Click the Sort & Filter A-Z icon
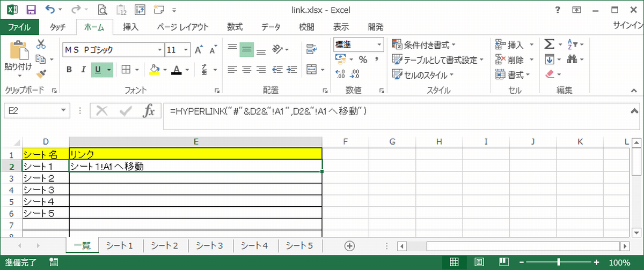 point(572,44)
